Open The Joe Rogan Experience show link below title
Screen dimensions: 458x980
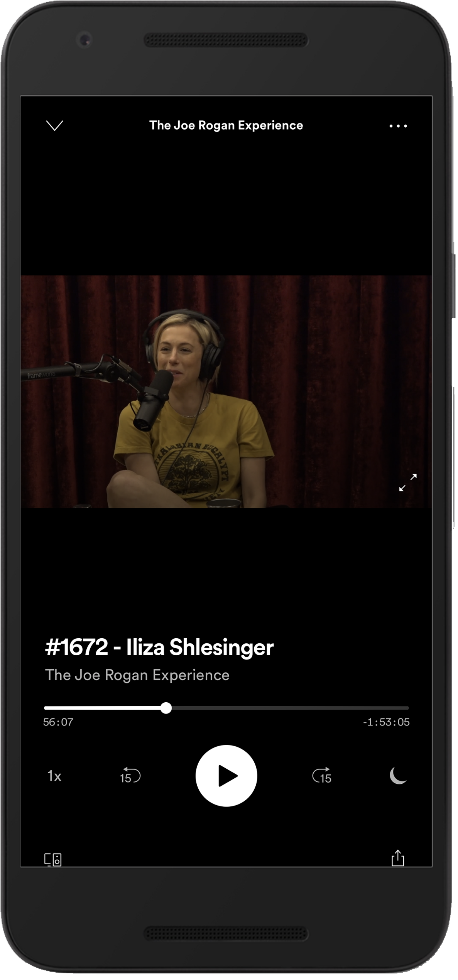click(x=137, y=675)
